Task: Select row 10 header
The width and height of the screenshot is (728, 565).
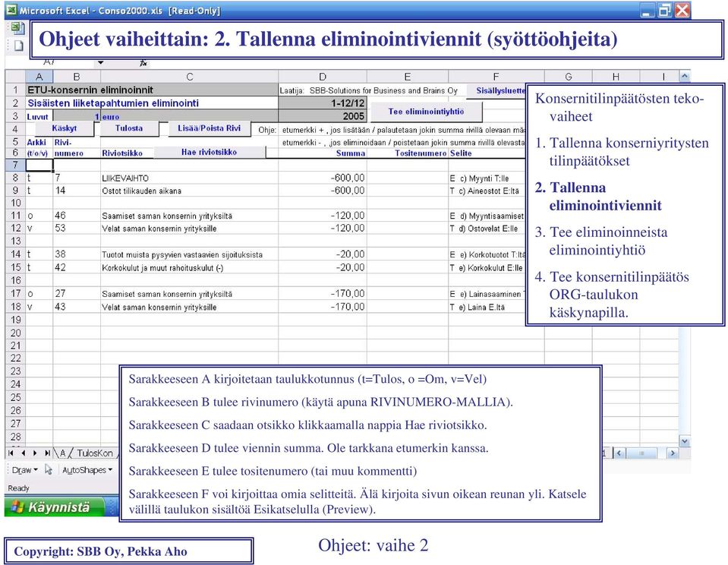Action: [x=15, y=203]
